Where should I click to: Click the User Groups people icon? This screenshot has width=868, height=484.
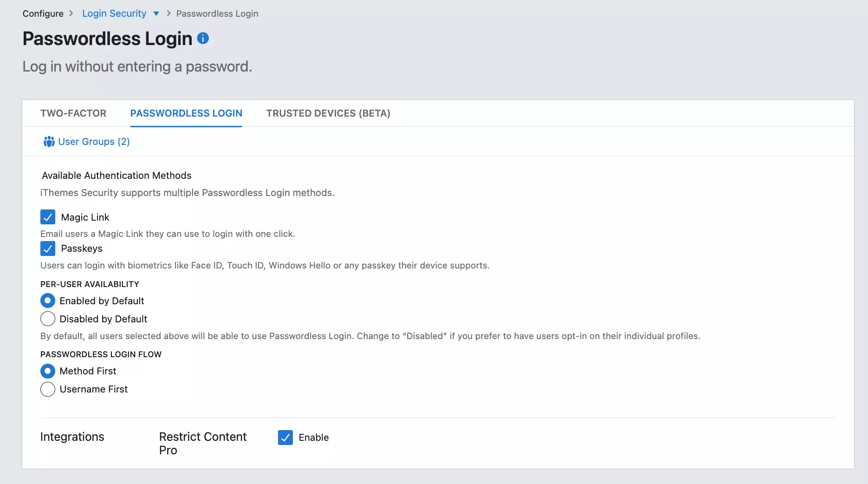click(49, 142)
